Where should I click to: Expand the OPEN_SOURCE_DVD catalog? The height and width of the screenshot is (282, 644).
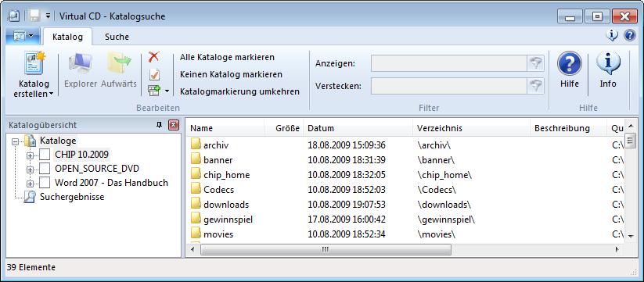click(30, 170)
